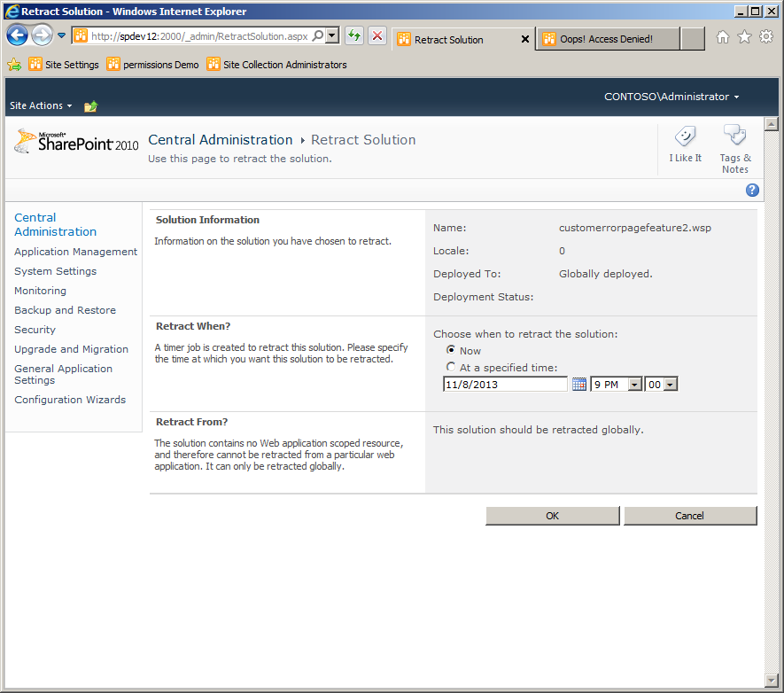Click the OK button
The height and width of the screenshot is (693, 784).
pyautogui.click(x=553, y=516)
